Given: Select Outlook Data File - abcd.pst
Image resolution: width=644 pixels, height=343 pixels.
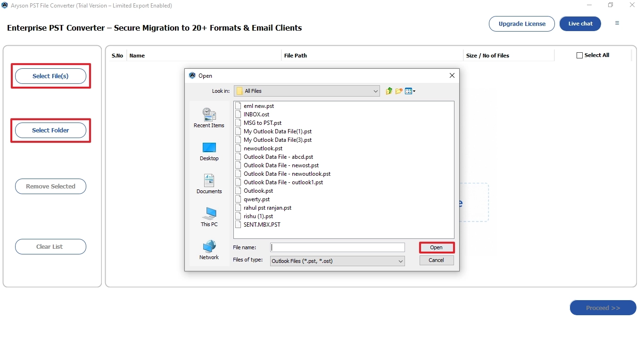Looking at the screenshot, I should click(x=278, y=157).
